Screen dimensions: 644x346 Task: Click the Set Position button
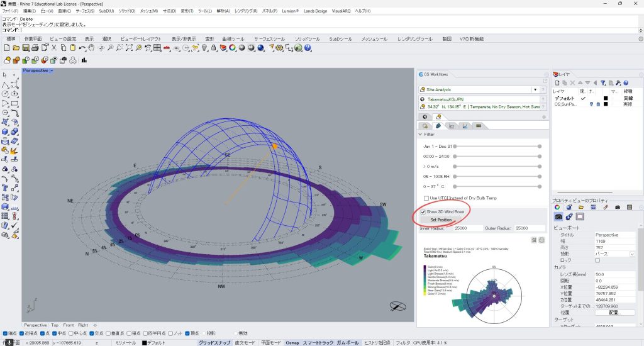click(441, 220)
